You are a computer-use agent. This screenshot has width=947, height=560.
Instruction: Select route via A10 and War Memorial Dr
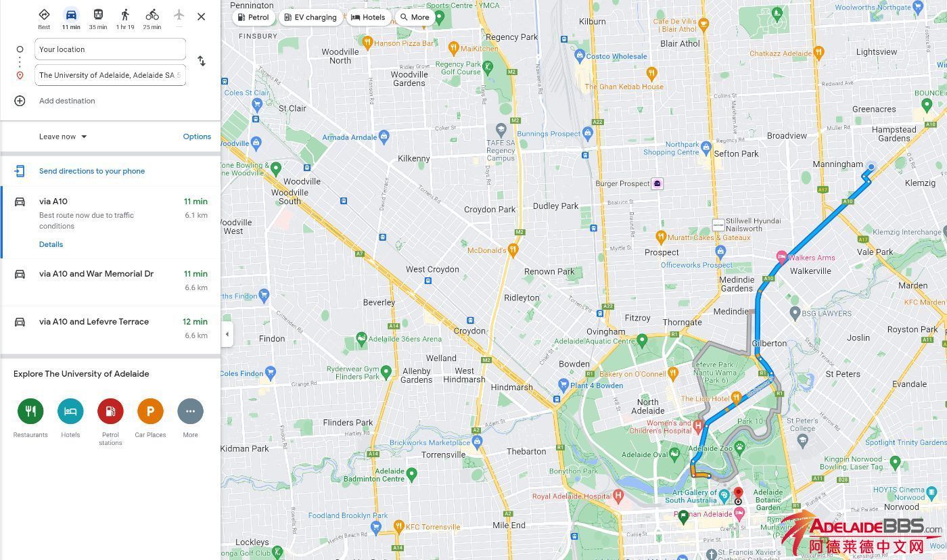(x=110, y=281)
